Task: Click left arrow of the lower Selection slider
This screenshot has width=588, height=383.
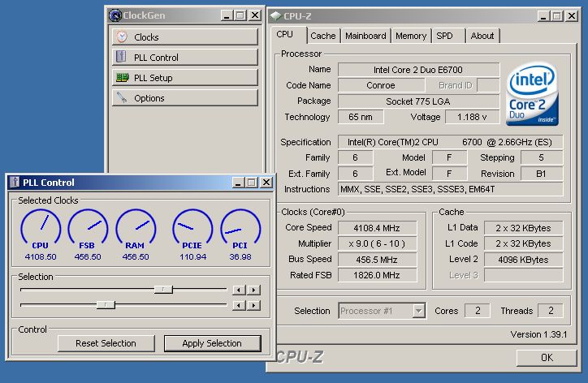Action: click(x=239, y=305)
